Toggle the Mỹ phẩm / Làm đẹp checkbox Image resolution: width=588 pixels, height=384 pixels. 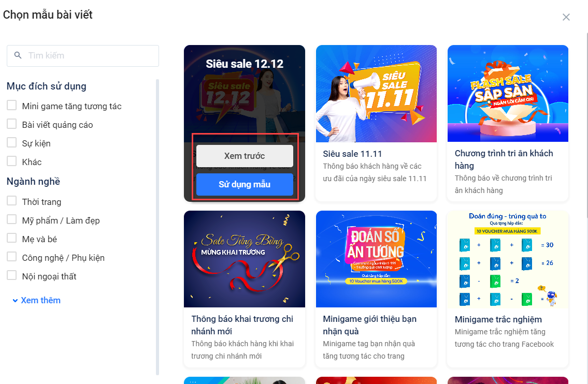pyautogui.click(x=12, y=219)
